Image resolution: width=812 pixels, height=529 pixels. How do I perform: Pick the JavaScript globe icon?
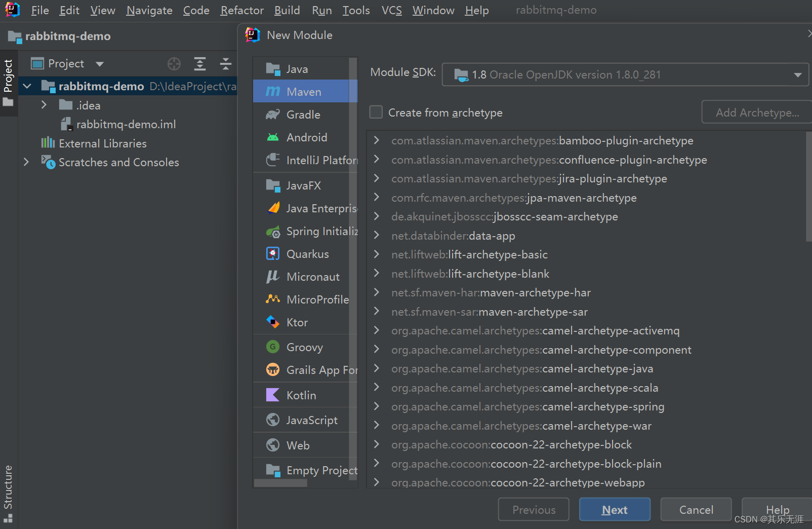[273, 420]
